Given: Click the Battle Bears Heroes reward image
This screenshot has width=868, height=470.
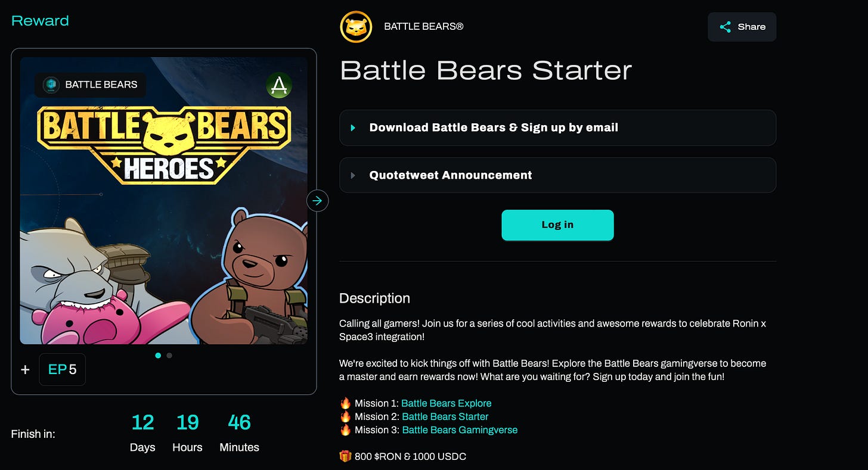Looking at the screenshot, I should click(x=164, y=201).
